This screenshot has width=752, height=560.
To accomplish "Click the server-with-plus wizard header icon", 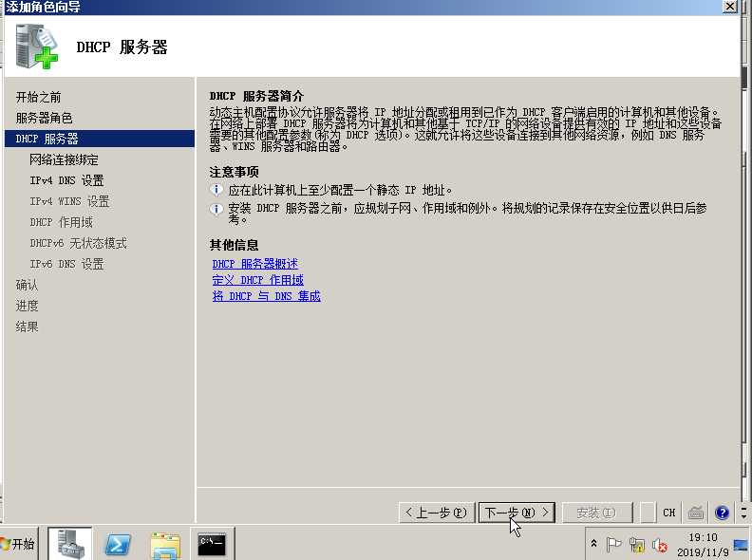I will pyautogui.click(x=36, y=47).
